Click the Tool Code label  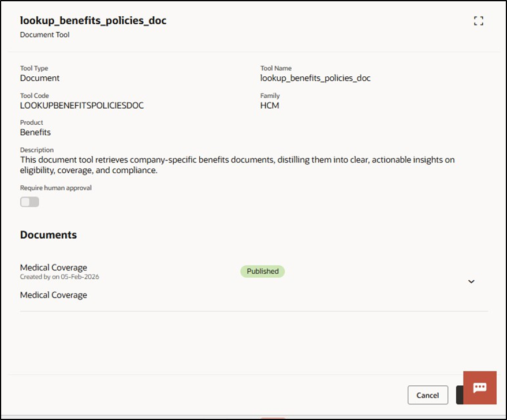tap(34, 96)
